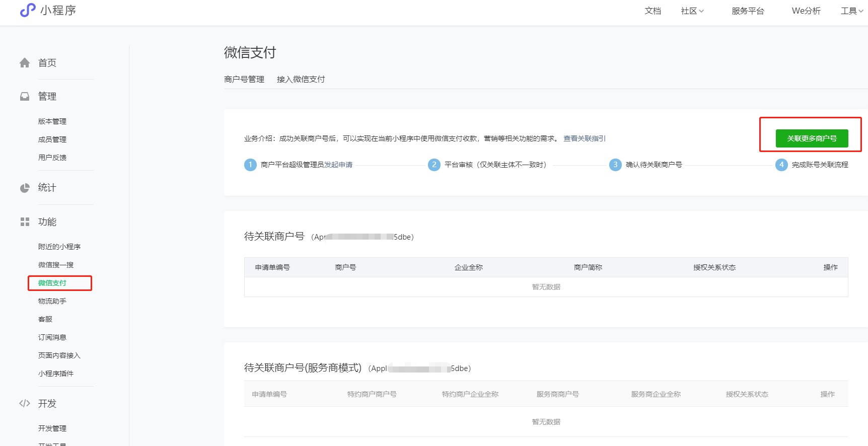
Task: Click the home icon beside 首页
Action: pos(25,63)
